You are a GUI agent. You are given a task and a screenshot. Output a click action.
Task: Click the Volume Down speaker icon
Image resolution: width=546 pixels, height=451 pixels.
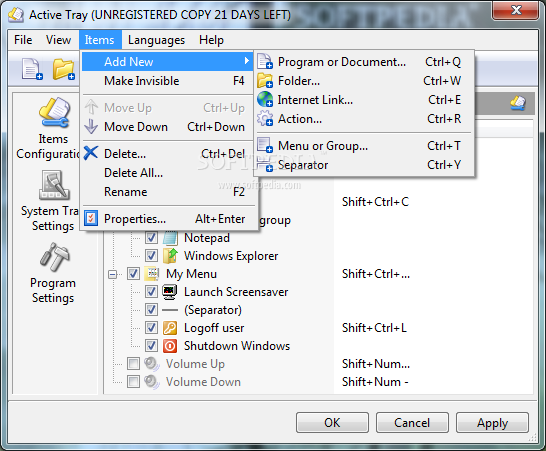(152, 382)
